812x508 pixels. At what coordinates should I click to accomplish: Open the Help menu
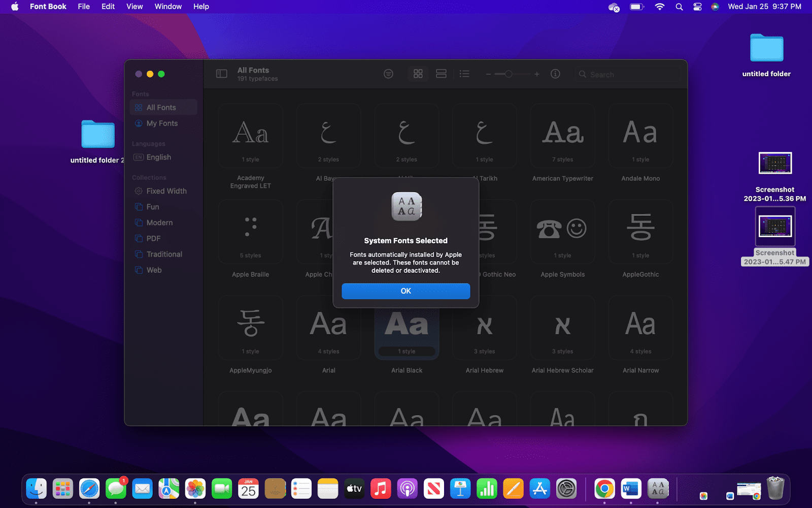point(201,7)
